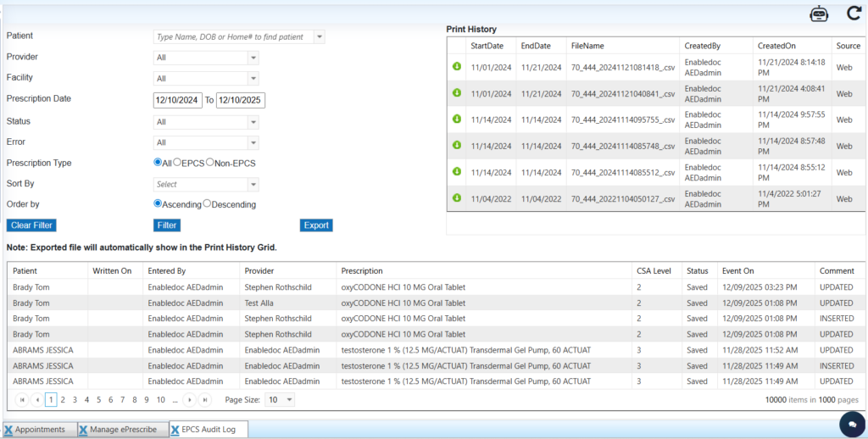Expand the Provider dropdown
The height and width of the screenshot is (439, 868).
[253, 58]
